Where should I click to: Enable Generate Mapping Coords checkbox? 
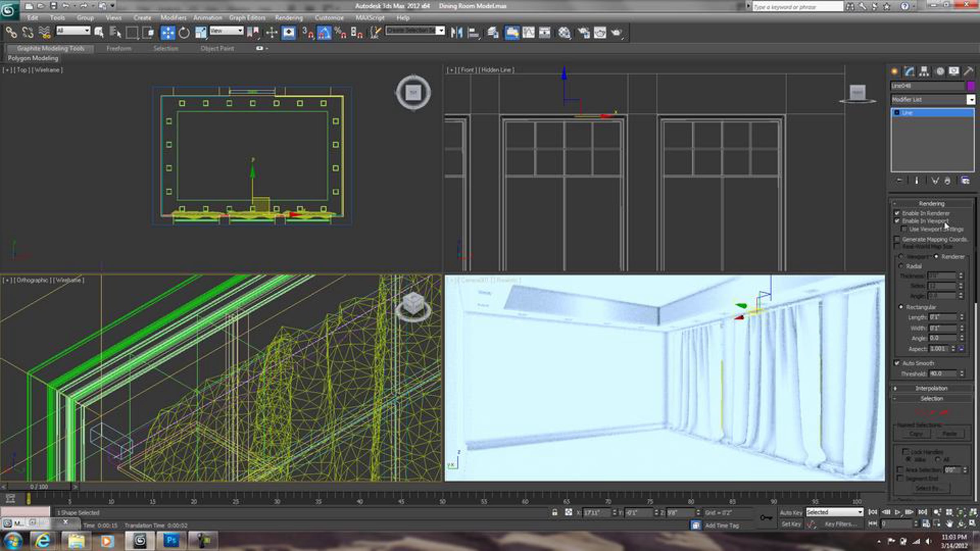pos(897,239)
